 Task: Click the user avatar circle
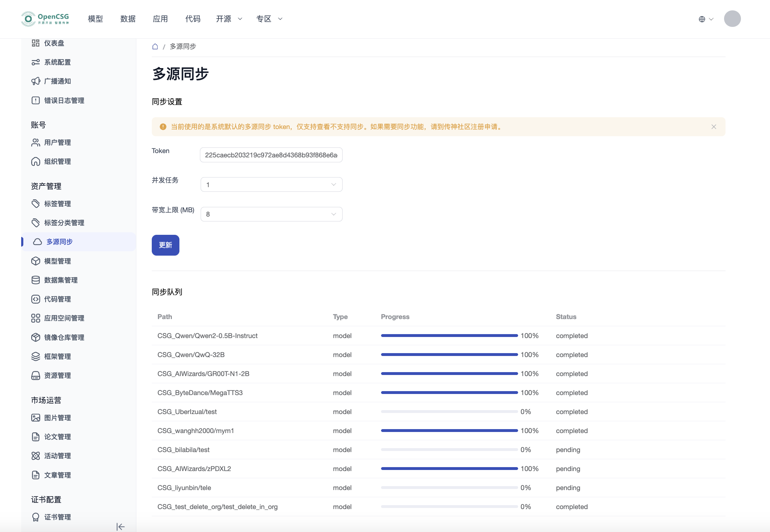click(732, 19)
